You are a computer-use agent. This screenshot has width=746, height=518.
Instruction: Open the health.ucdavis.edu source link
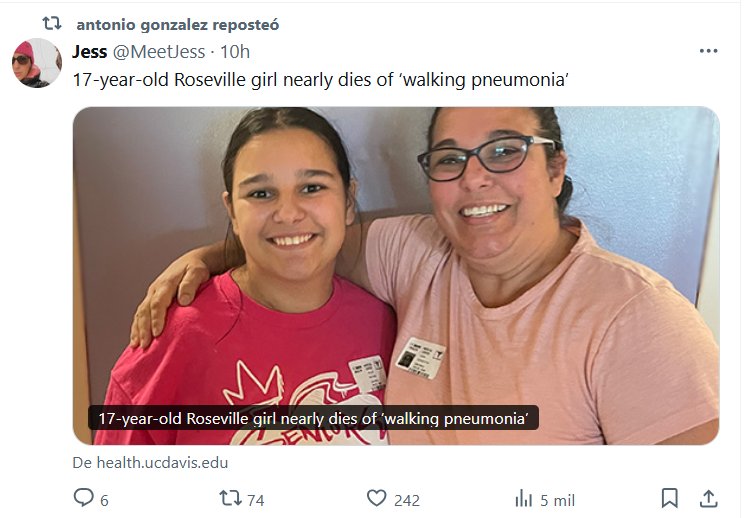click(151, 463)
